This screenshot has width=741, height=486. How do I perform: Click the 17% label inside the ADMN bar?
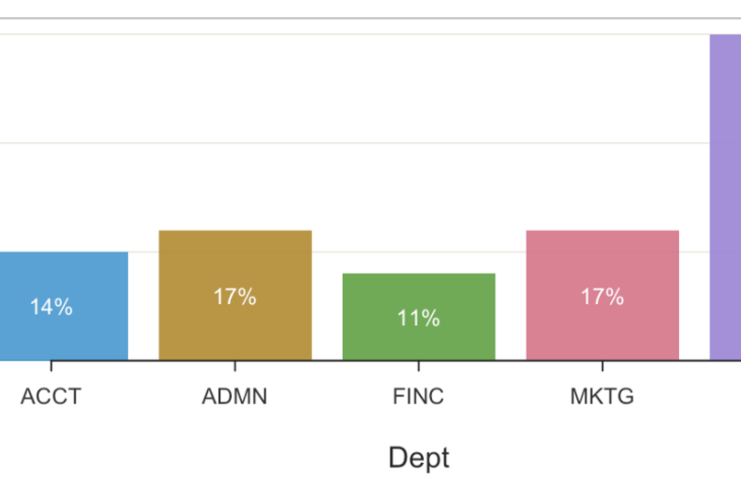point(235,297)
